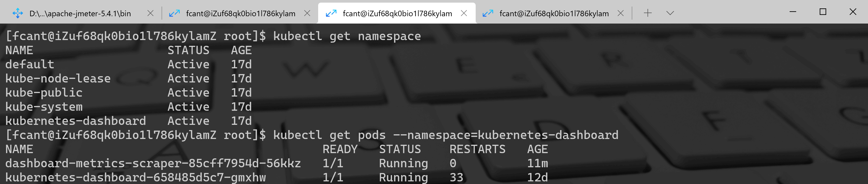The width and height of the screenshot is (868, 184).
Task: Switch to the apache-jmeter-5.4.1 bin tab
Action: tap(80, 14)
